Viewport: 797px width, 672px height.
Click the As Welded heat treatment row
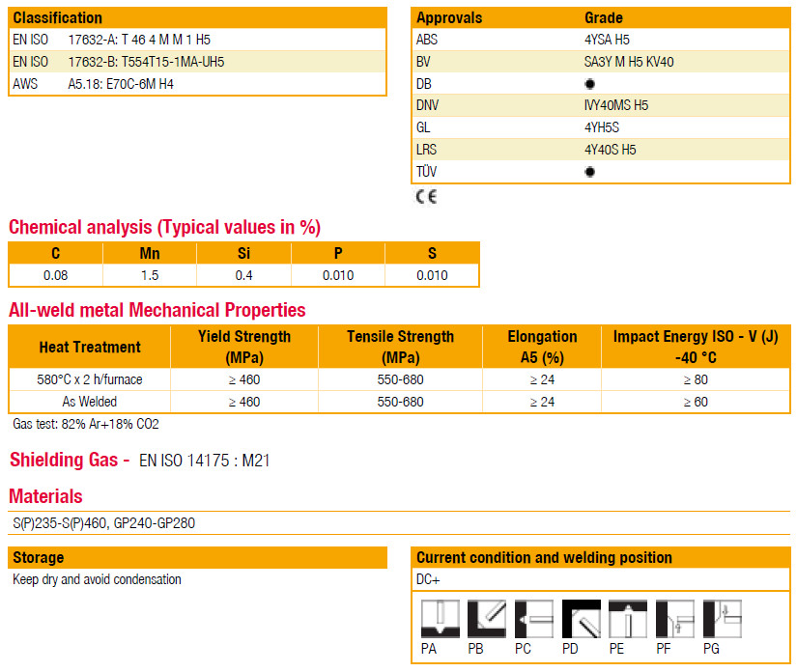89,402
